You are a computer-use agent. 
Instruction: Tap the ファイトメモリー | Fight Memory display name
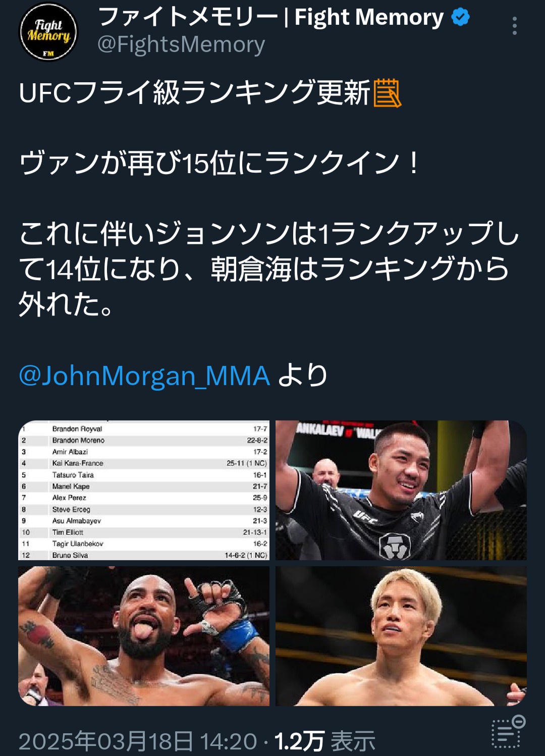270,17
